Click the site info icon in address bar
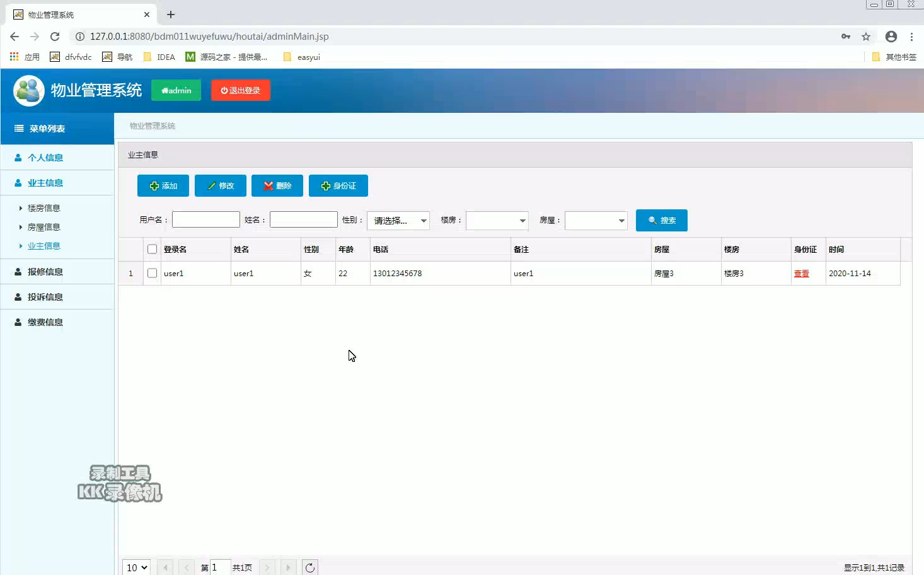Viewport: 924px width, 575px height. point(80,37)
